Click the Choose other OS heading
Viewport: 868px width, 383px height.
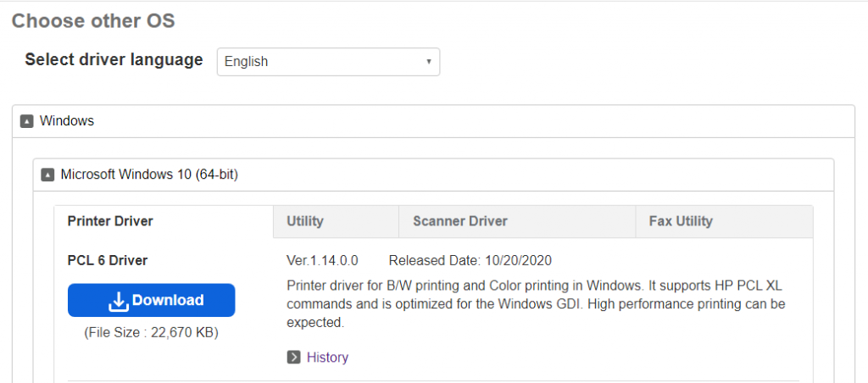point(93,21)
